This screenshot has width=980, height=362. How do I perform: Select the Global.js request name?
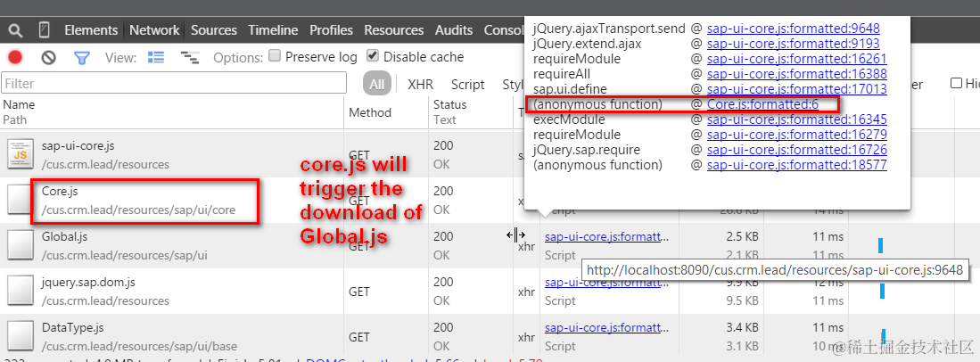pos(64,237)
